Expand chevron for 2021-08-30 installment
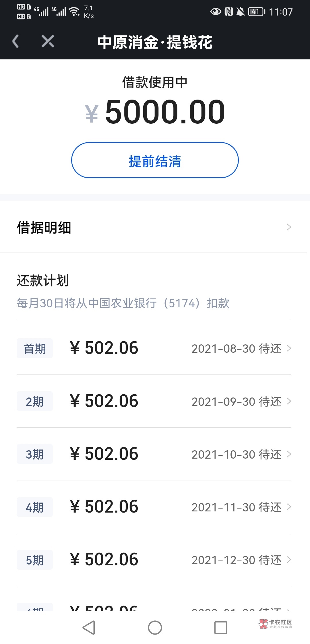This screenshot has height=644, width=310. point(289,348)
